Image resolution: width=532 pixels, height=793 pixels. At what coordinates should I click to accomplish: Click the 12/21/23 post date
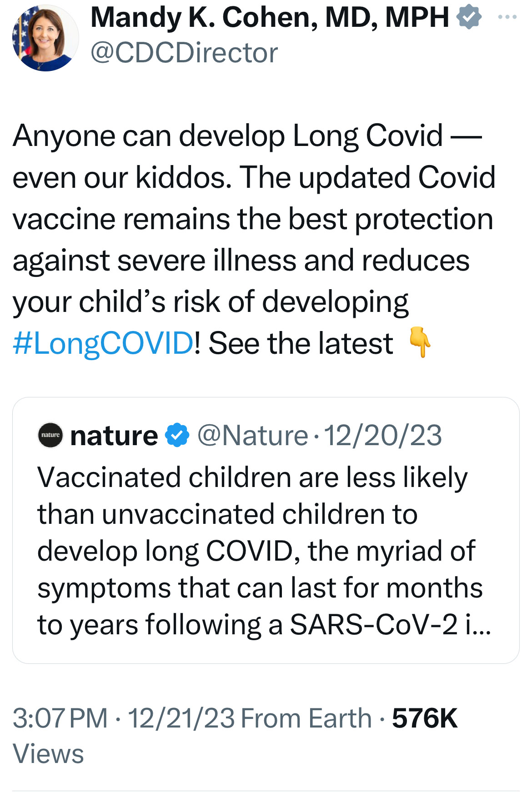click(x=181, y=719)
